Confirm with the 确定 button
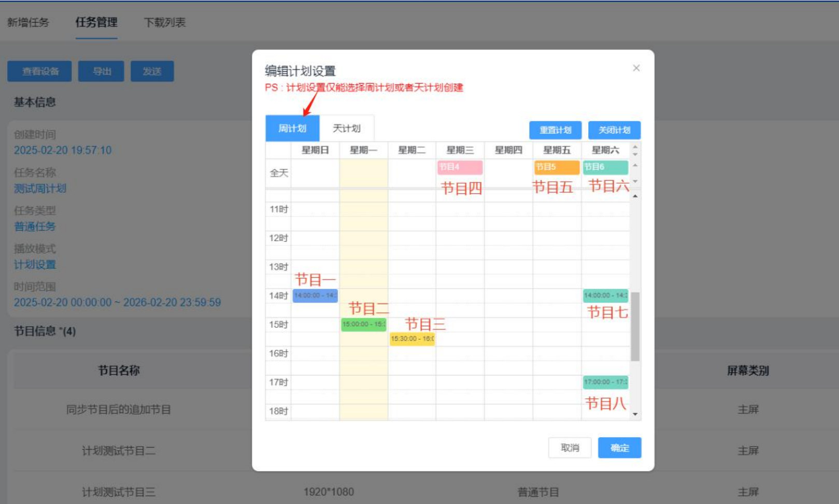The height and width of the screenshot is (504, 839). point(619,448)
